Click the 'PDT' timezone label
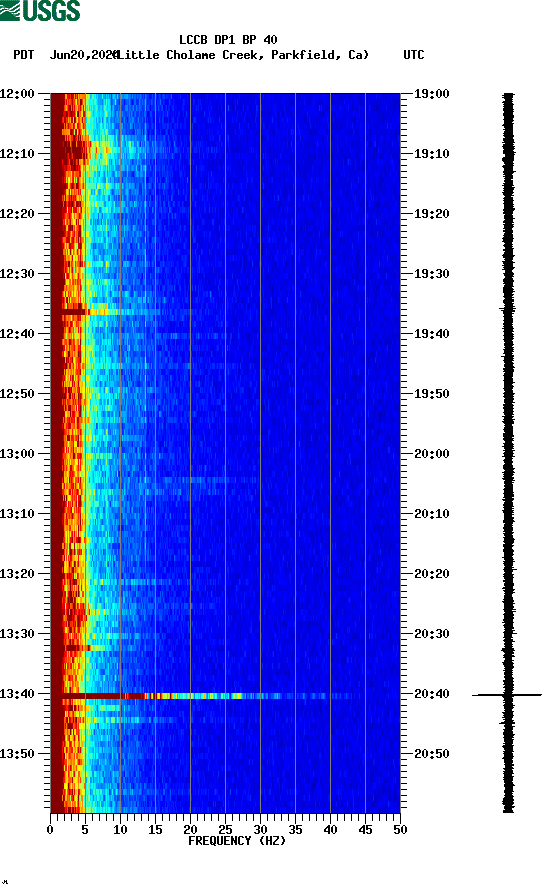This screenshot has height=893, width=552. tap(23, 55)
